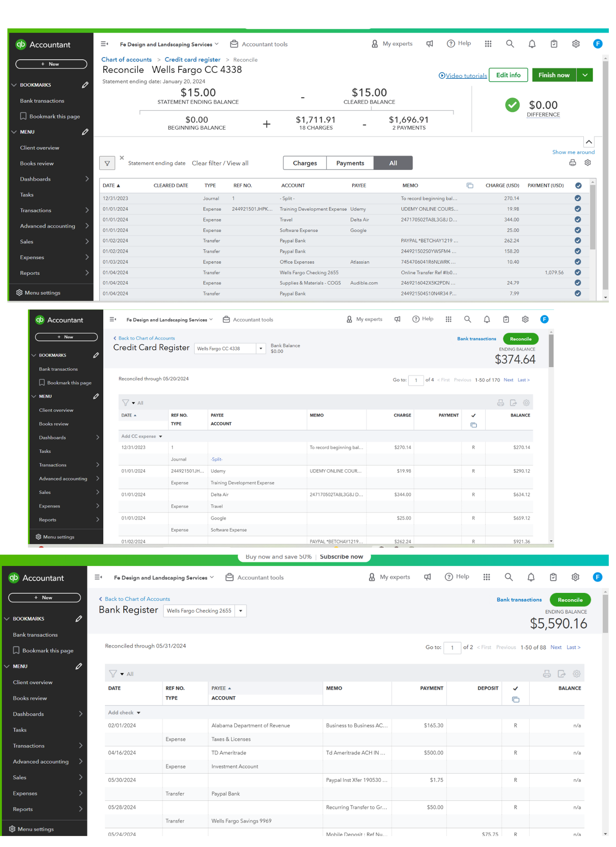Click profile avatar F in top Reconcile window
This screenshot has width=616, height=847.
597,44
